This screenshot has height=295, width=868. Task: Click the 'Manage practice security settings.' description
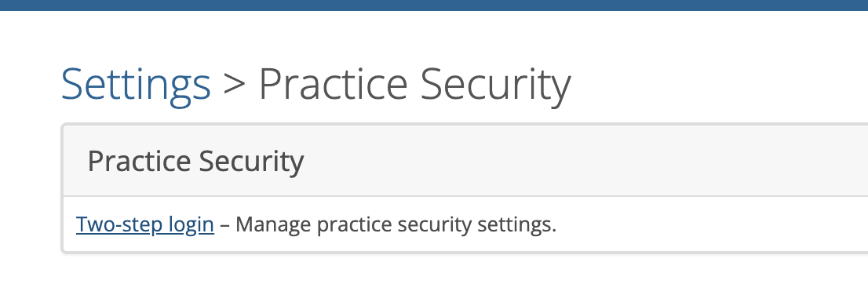pos(396,224)
